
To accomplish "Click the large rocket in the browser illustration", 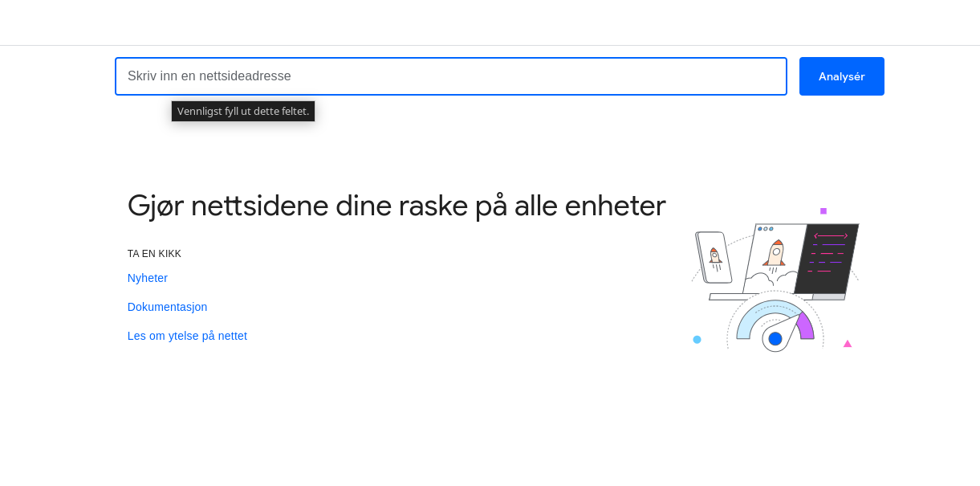I will 775,253.
